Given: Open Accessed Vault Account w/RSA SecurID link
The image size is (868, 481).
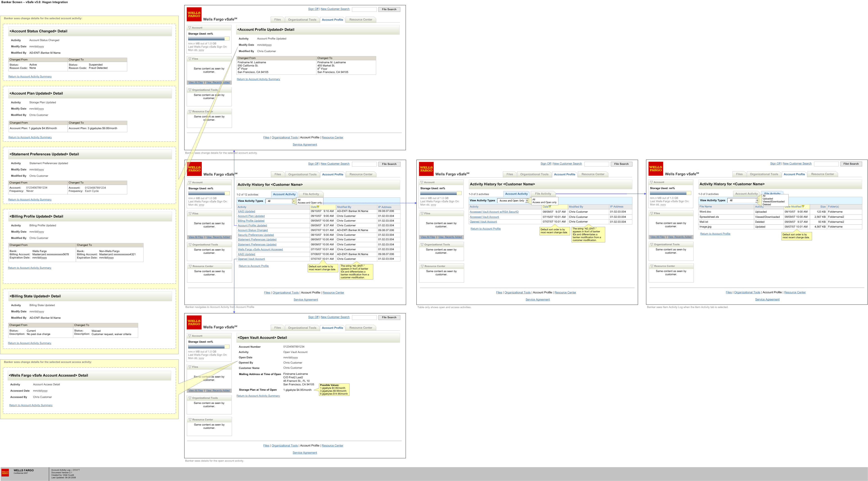Looking at the screenshot, I should coord(494,212).
